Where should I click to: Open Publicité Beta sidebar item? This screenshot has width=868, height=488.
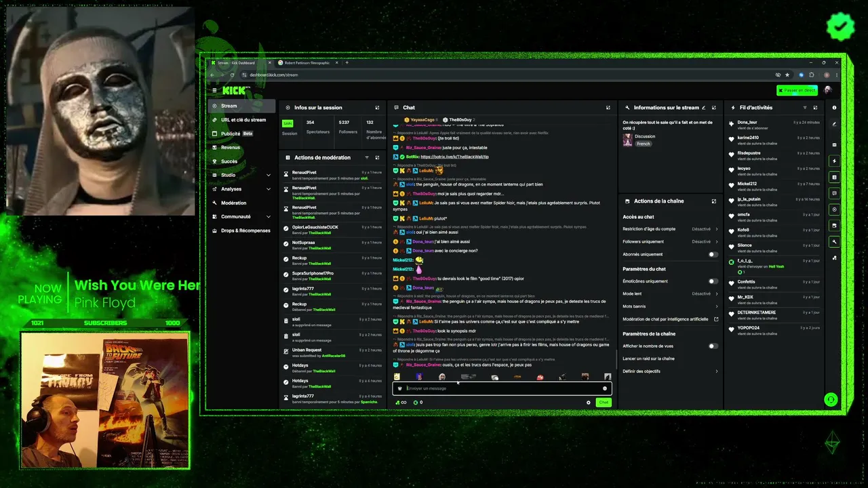(241, 134)
